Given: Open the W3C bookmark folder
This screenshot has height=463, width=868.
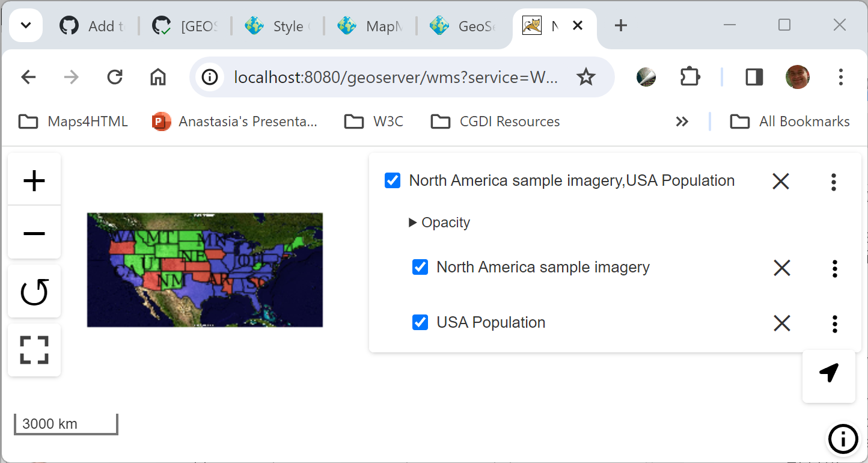Looking at the screenshot, I should 374,121.
